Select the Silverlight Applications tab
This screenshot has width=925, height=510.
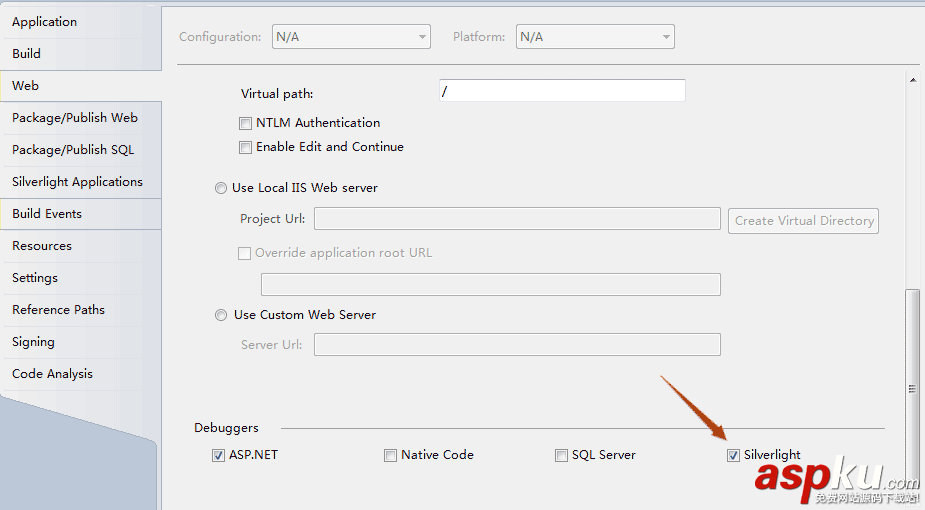click(x=77, y=182)
